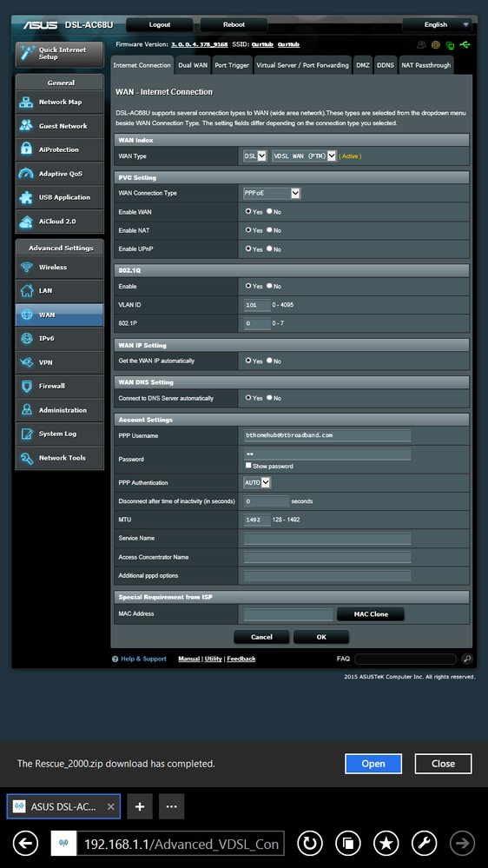
Task: Open LAN house icon
Action: [26, 290]
